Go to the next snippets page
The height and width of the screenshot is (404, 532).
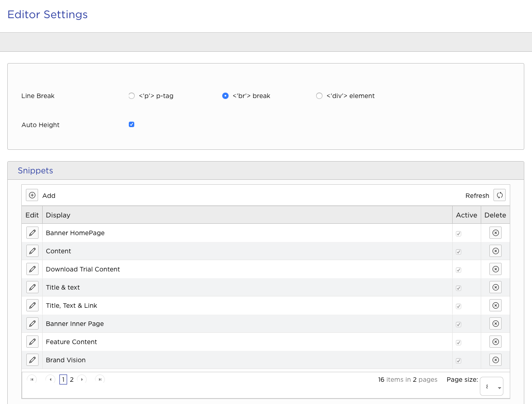82,379
